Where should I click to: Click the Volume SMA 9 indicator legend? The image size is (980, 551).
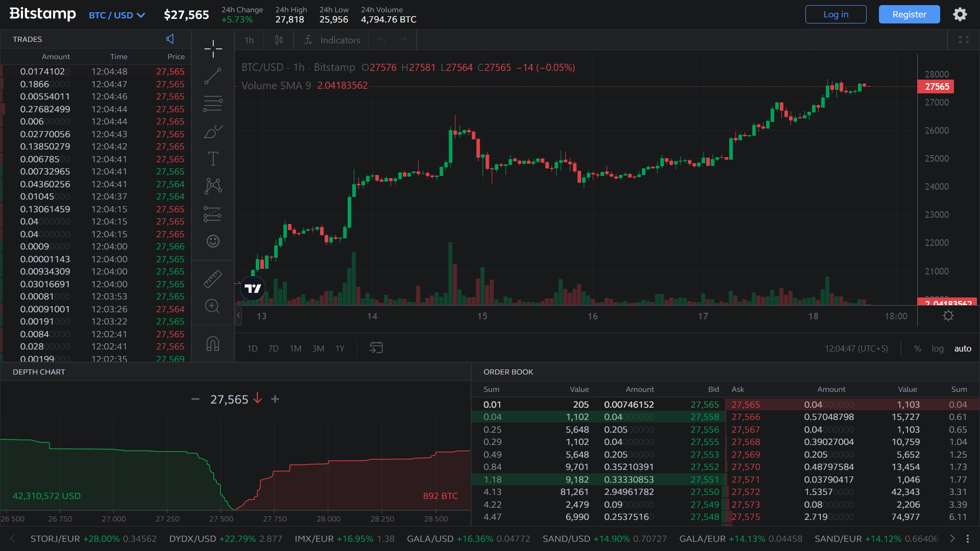(304, 86)
